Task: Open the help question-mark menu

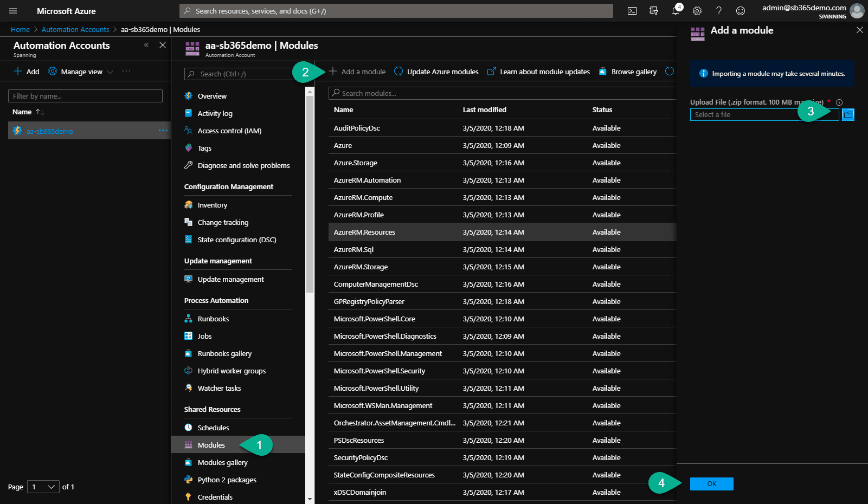Action: [x=718, y=10]
